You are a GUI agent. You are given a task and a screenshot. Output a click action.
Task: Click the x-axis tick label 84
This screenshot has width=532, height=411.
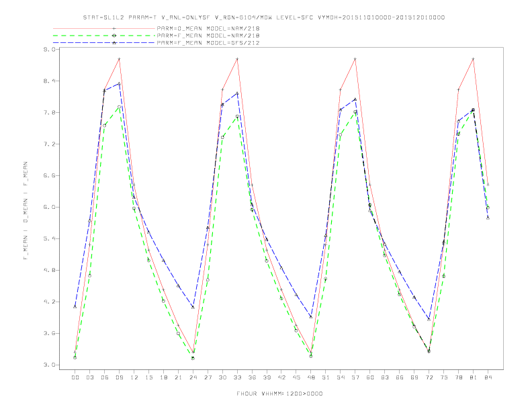pyautogui.click(x=488, y=377)
